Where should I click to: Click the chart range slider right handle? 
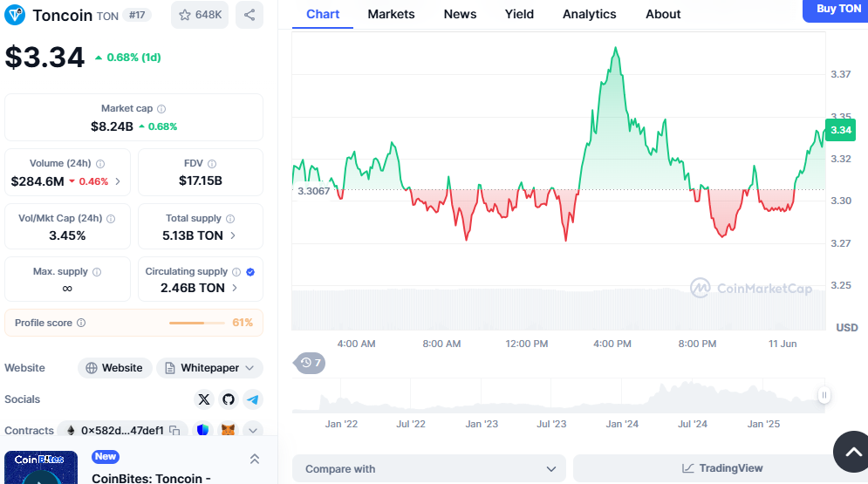[x=824, y=396]
